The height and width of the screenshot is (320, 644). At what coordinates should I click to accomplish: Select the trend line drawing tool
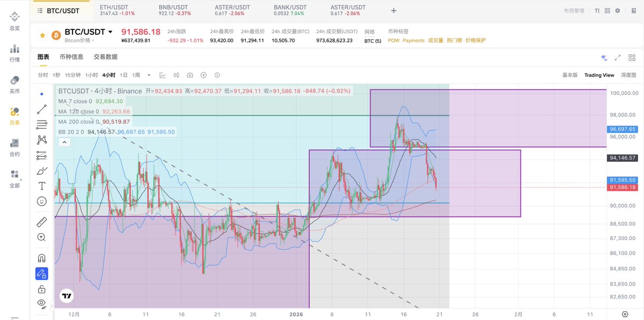pyautogui.click(x=42, y=109)
